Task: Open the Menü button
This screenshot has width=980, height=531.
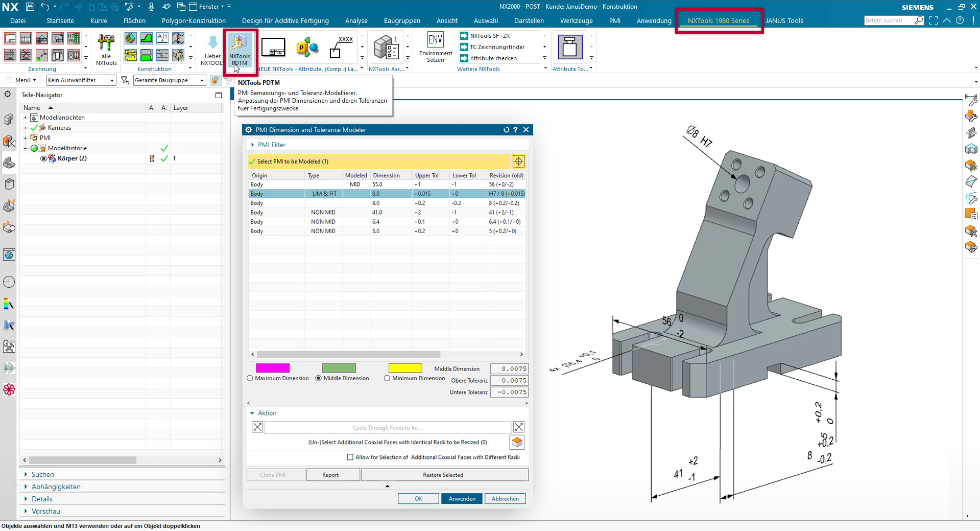Action: (20, 80)
